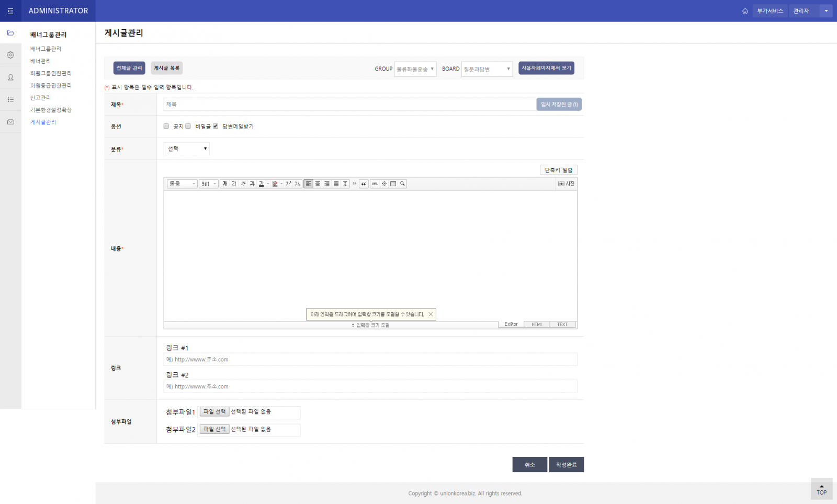
Task: Insert a blockquote in the editor
Action: point(364,184)
